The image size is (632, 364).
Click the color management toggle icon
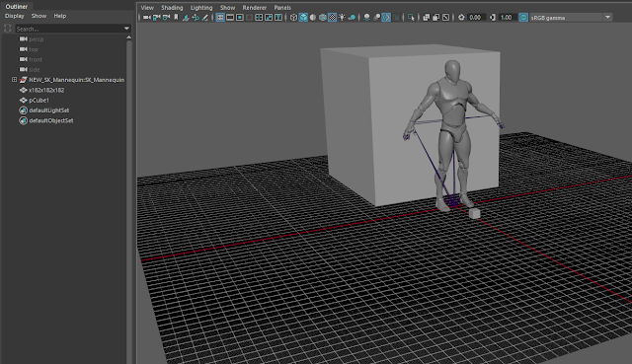pos(523,18)
